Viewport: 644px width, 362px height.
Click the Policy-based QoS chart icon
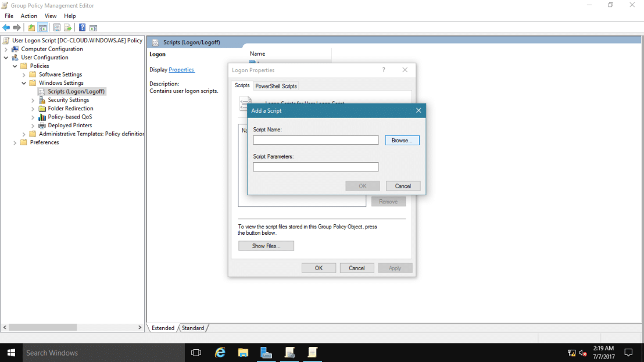pyautogui.click(x=42, y=117)
